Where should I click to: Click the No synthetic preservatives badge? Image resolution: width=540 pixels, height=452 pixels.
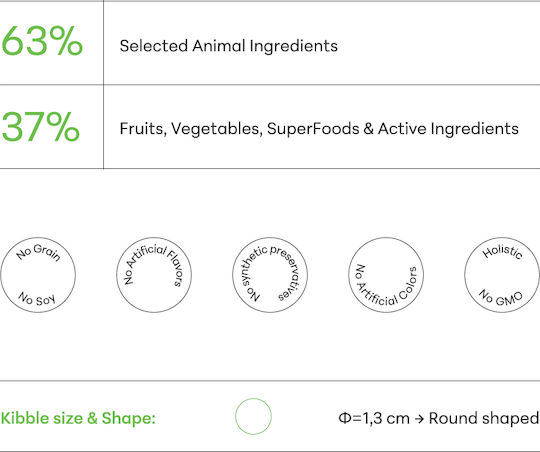coord(270,275)
